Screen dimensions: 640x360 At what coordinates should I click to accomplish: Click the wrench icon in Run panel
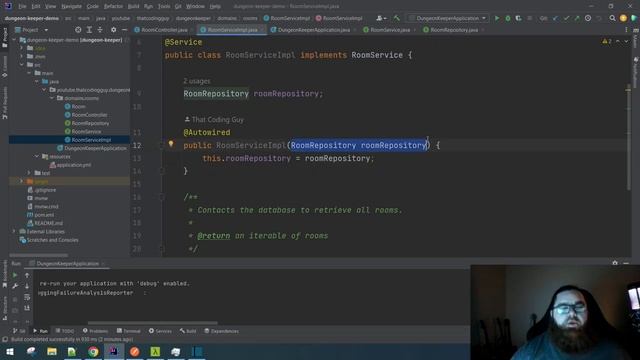tap(15, 286)
